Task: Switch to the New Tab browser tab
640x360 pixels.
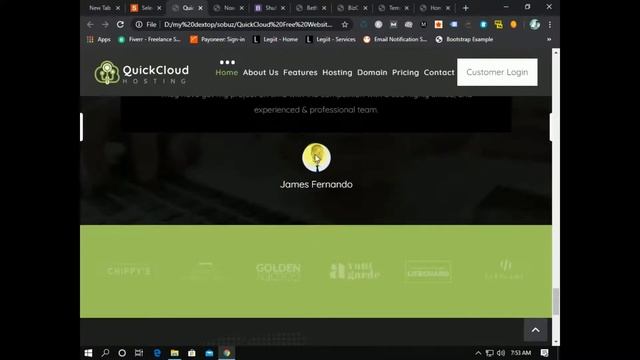Action: coord(99,8)
